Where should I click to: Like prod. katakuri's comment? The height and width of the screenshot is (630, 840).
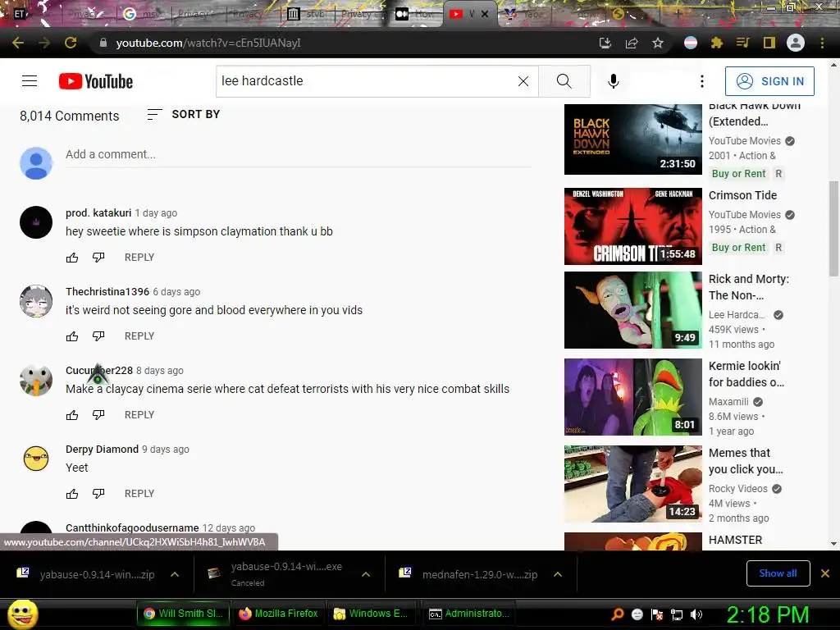[x=72, y=258]
